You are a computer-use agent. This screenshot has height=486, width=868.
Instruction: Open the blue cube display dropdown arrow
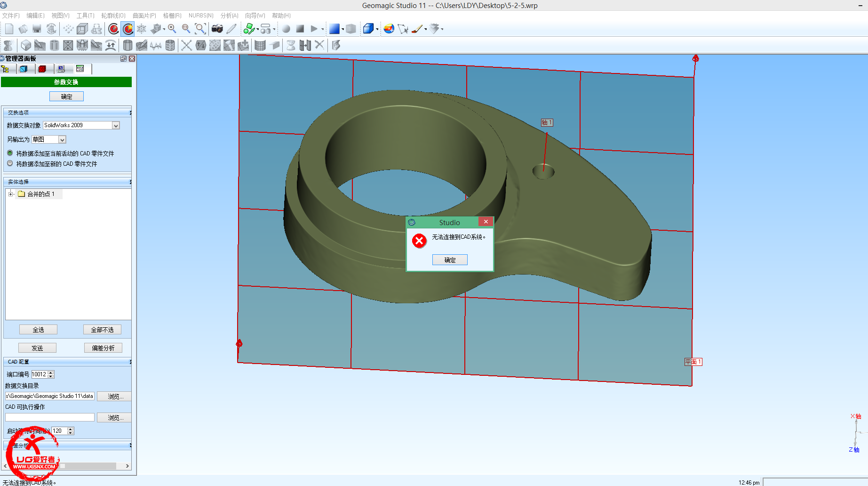[377, 29]
